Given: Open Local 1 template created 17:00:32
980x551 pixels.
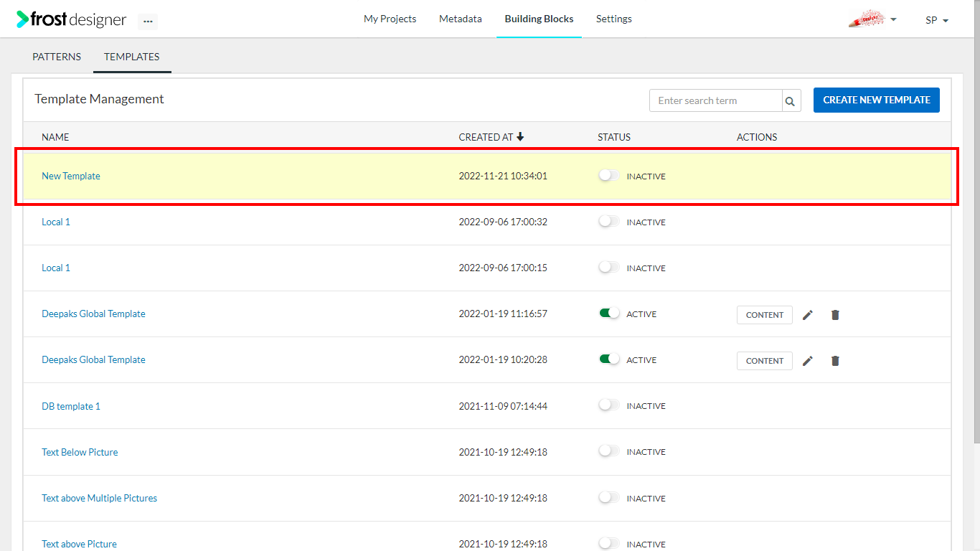Looking at the screenshot, I should click(56, 222).
